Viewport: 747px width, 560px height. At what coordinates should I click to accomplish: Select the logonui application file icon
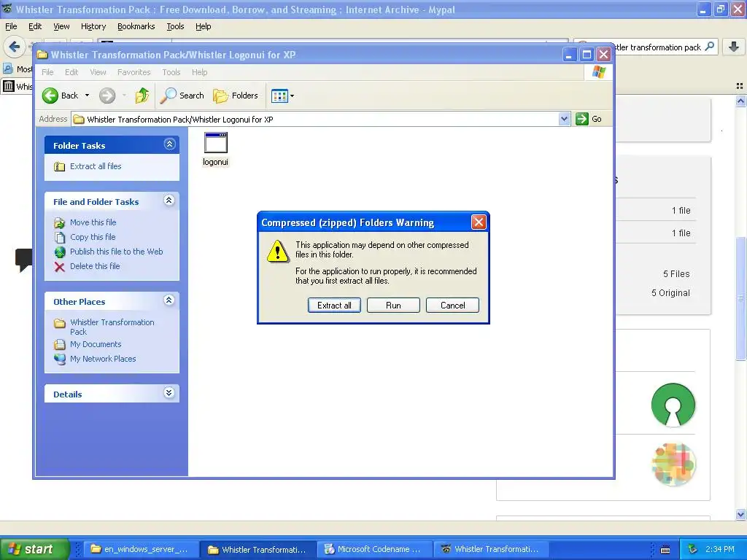(x=215, y=143)
